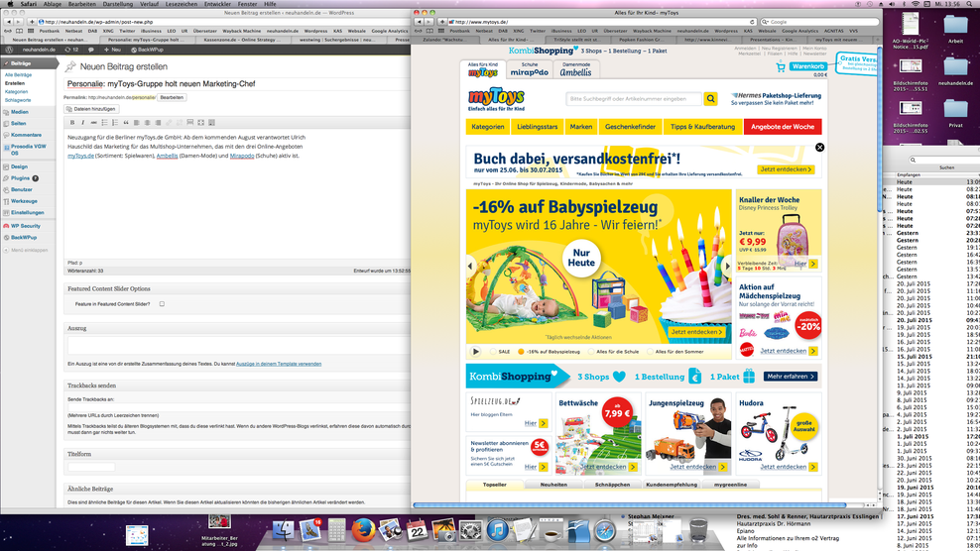
Task: Launch Safari compass icon in Dock
Action: (605, 530)
